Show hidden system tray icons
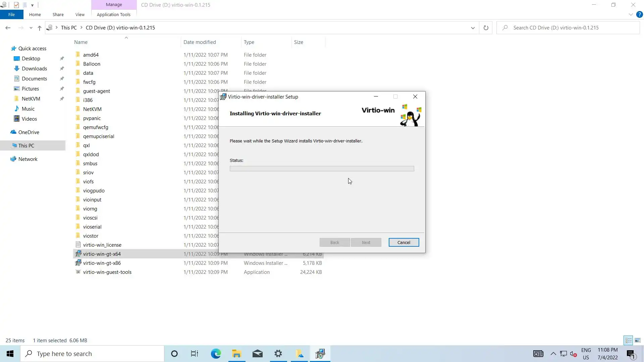 pyautogui.click(x=553, y=354)
